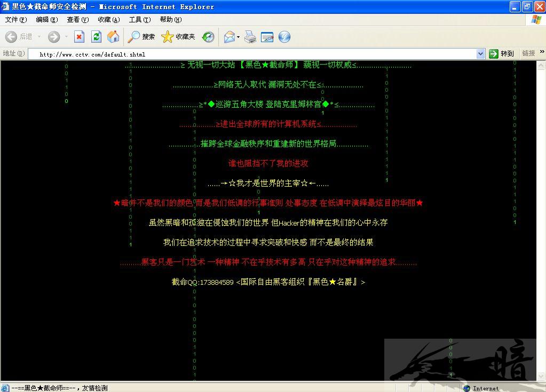Expand the Links (链接) toolbar chevron
546x392 pixels.
pyautogui.click(x=542, y=52)
